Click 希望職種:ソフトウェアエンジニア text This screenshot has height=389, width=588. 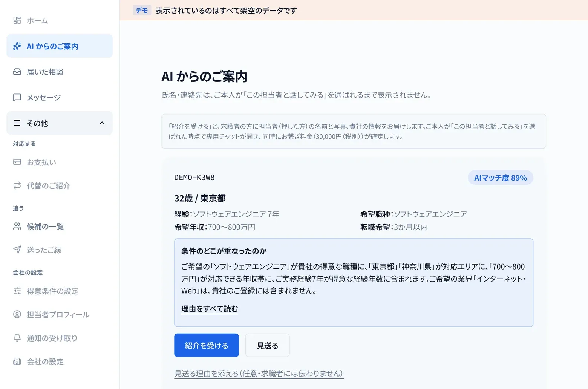tap(413, 214)
